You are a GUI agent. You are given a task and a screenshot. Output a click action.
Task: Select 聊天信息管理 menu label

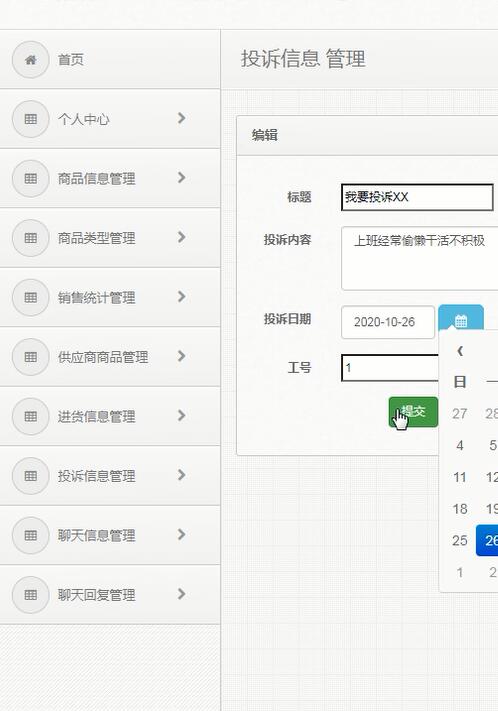(x=97, y=535)
